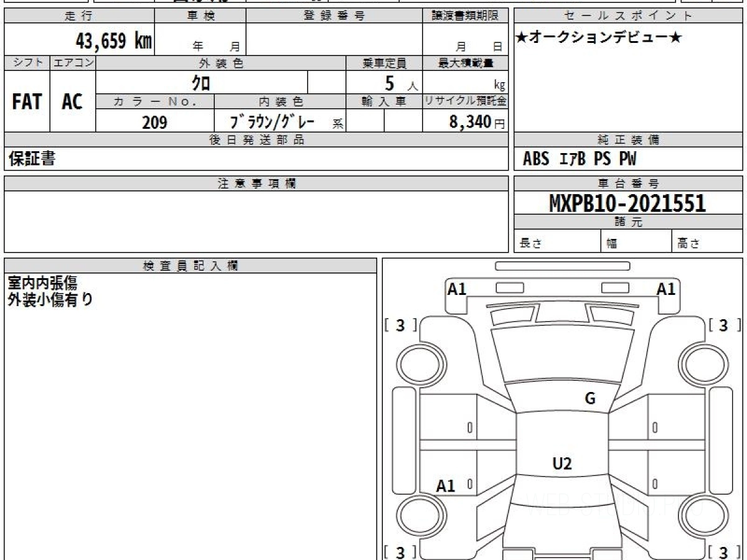Screen dimensions: 747x560
Task: Click the 輸入車 label
Action: (x=384, y=102)
